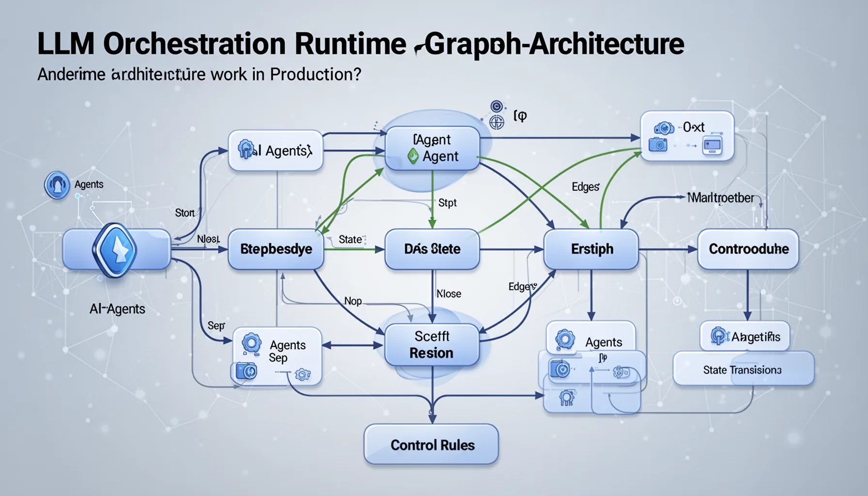Click the camera icon in the Oxt box
Image resolution: width=868 pixels, height=496 pixels.
(658, 144)
